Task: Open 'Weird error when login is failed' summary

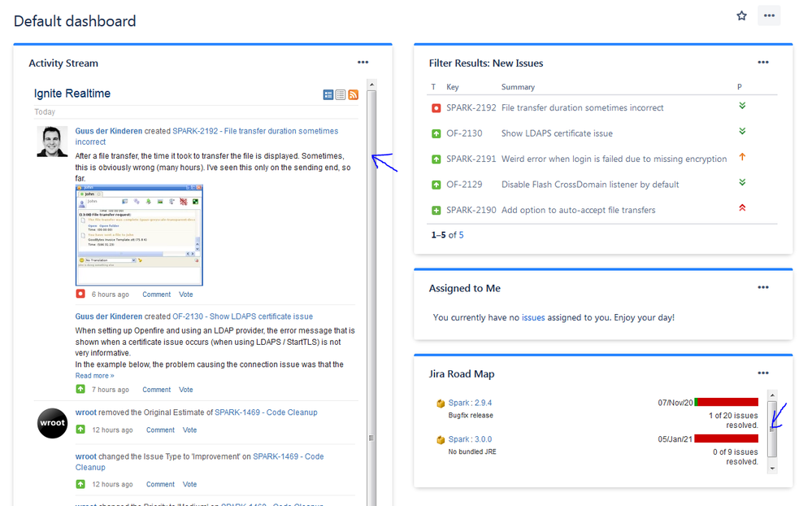Action: (x=614, y=159)
